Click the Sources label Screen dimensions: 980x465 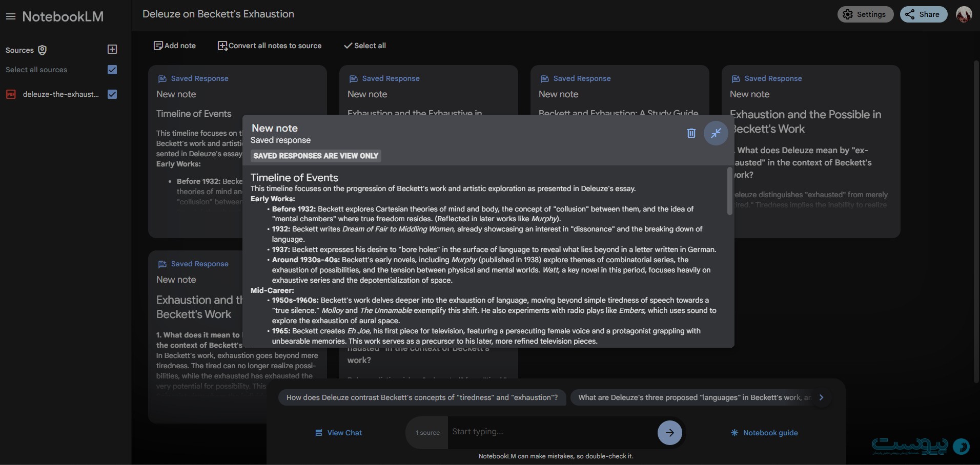click(19, 50)
